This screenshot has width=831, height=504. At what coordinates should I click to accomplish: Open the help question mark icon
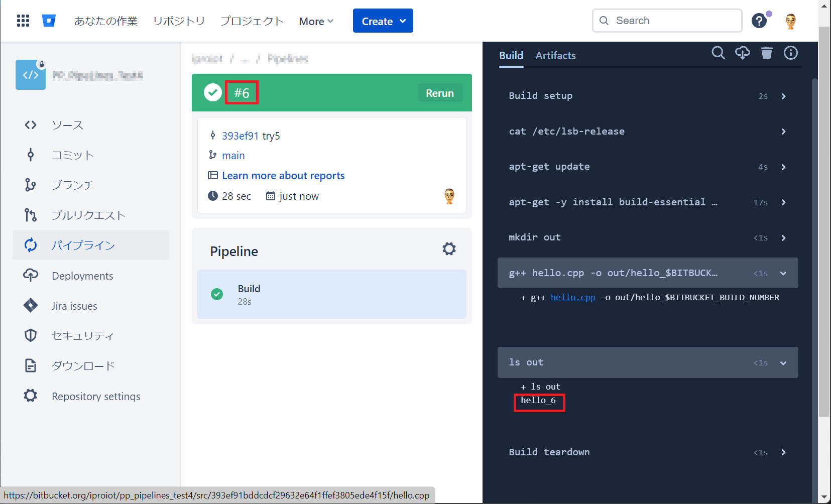coord(759,21)
